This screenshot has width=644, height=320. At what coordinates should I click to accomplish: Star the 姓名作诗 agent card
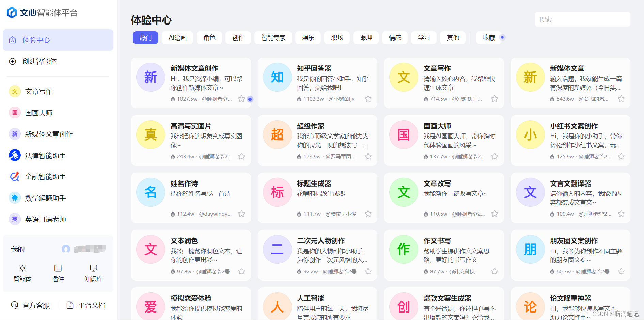pos(241,214)
